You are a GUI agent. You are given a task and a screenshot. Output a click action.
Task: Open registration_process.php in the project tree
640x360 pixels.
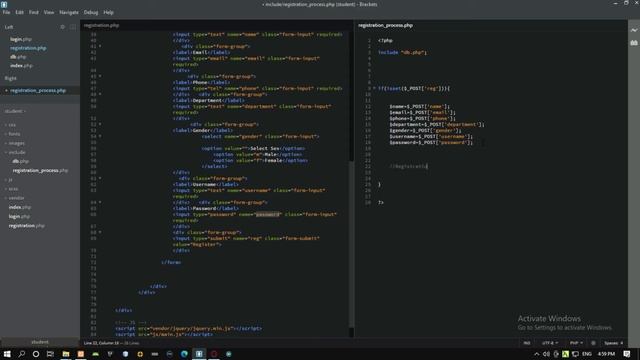point(40,171)
